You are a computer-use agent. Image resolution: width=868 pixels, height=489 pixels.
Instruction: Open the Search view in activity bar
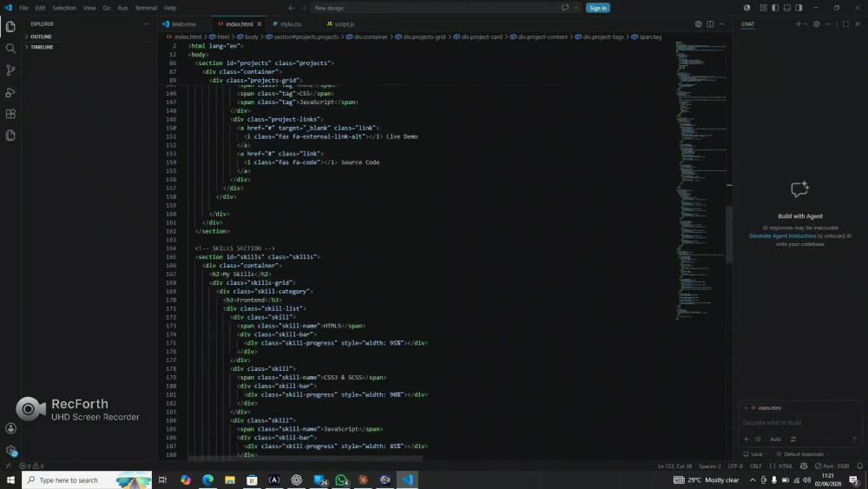[10, 49]
